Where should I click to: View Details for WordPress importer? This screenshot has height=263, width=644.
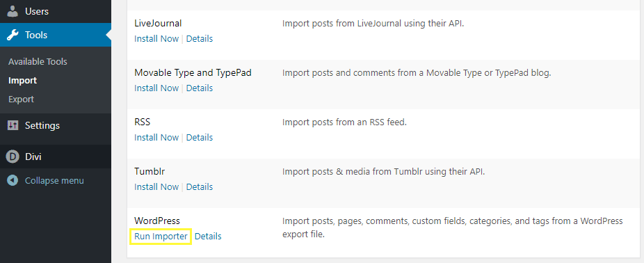pos(208,237)
